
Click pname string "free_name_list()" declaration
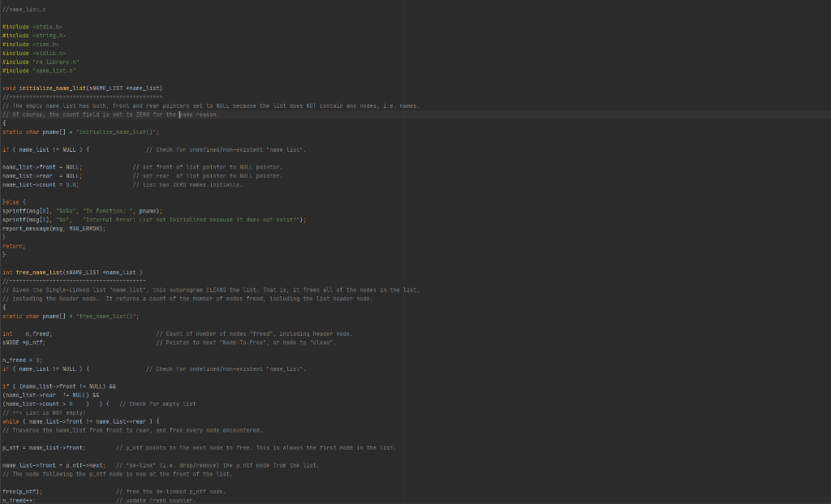(71, 317)
